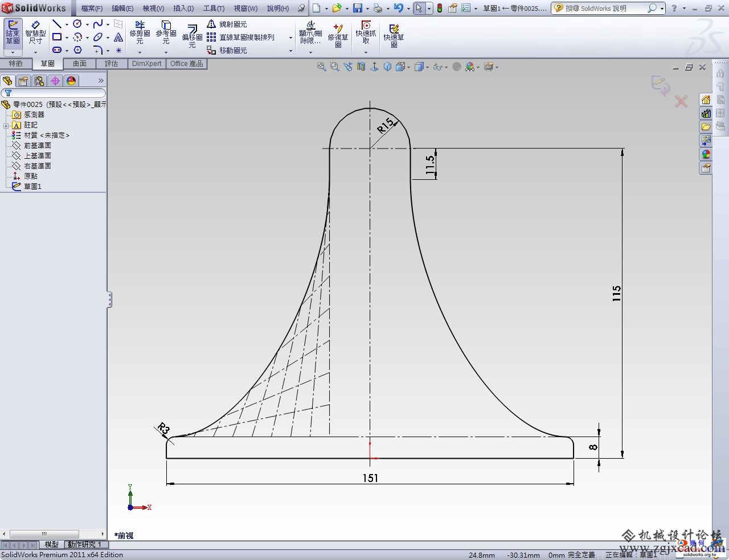Switch to the 評估 Evaluate tab
Image resolution: width=729 pixels, height=560 pixels.
pos(112,64)
